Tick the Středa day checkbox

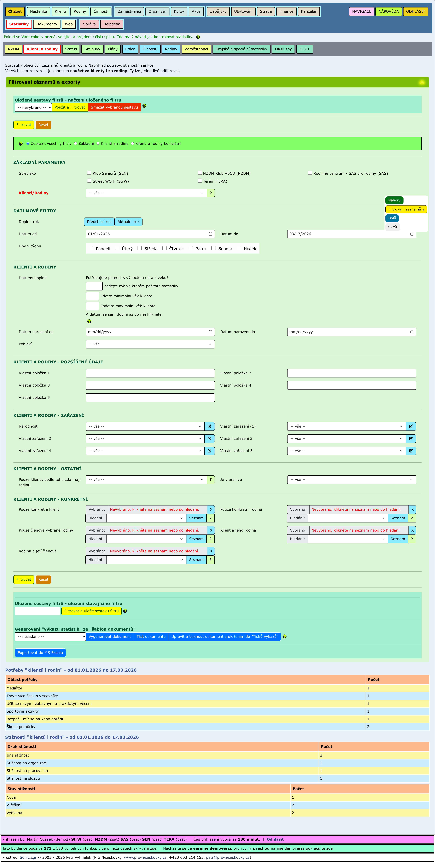tap(139, 248)
